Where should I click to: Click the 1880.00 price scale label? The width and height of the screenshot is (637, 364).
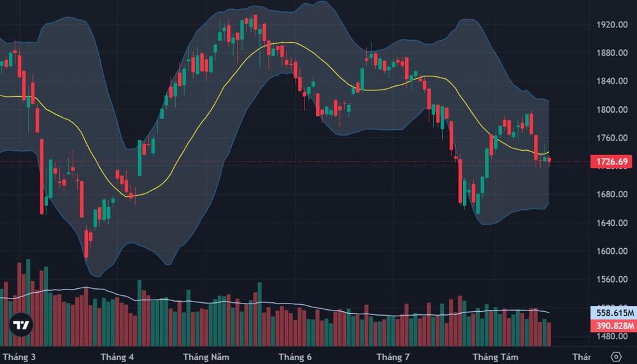coord(612,53)
